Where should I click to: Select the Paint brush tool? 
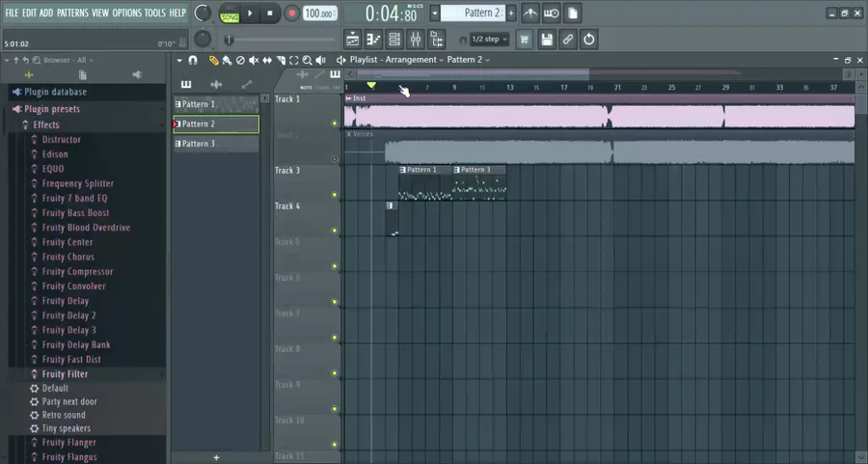point(227,60)
